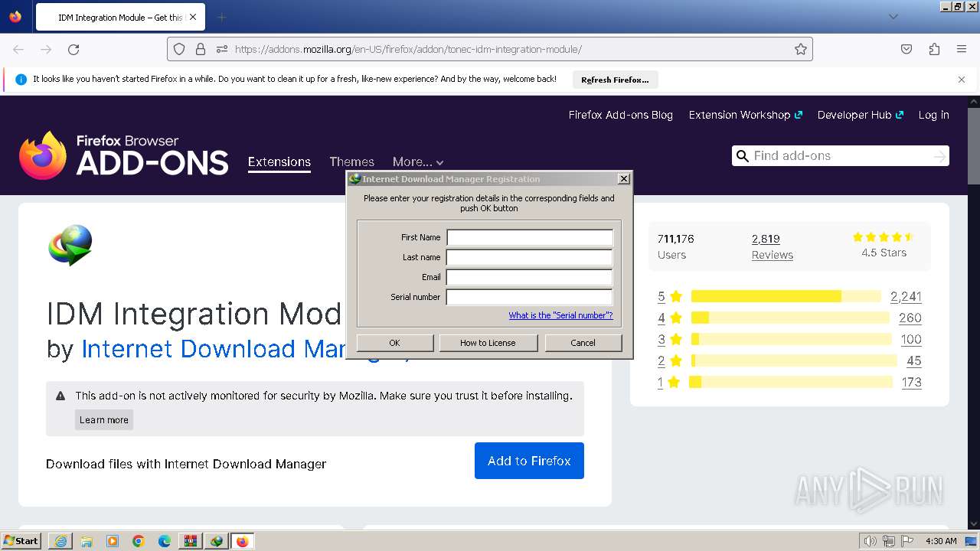Click the Learn more button
This screenshot has width=980, height=551.
pyautogui.click(x=104, y=419)
